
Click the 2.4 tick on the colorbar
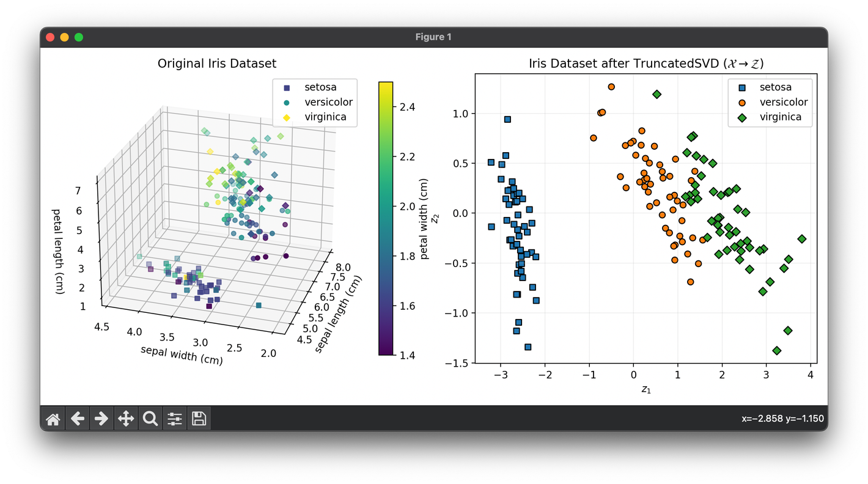408,107
